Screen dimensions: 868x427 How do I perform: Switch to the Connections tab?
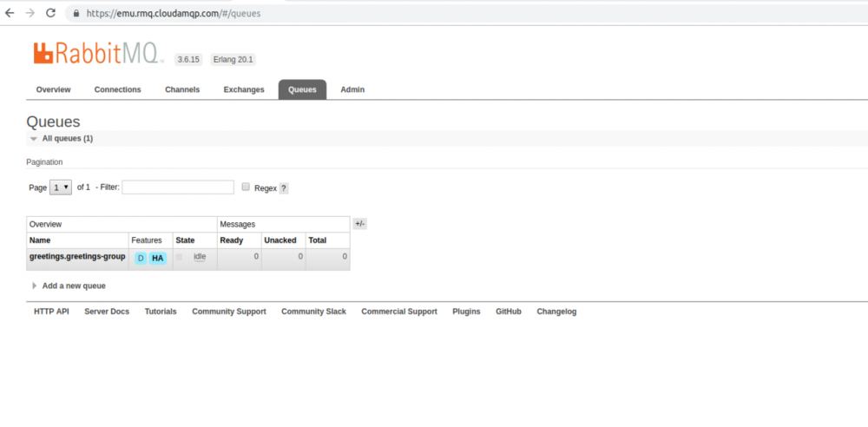(x=118, y=89)
